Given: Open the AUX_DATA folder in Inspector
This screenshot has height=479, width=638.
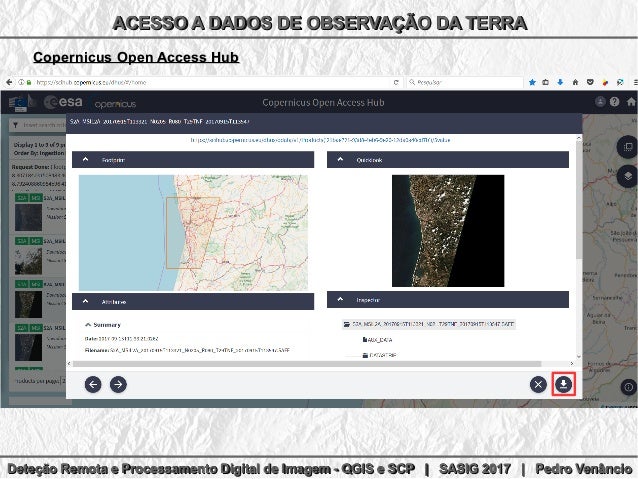Looking at the screenshot, I should pyautogui.click(x=377, y=339).
